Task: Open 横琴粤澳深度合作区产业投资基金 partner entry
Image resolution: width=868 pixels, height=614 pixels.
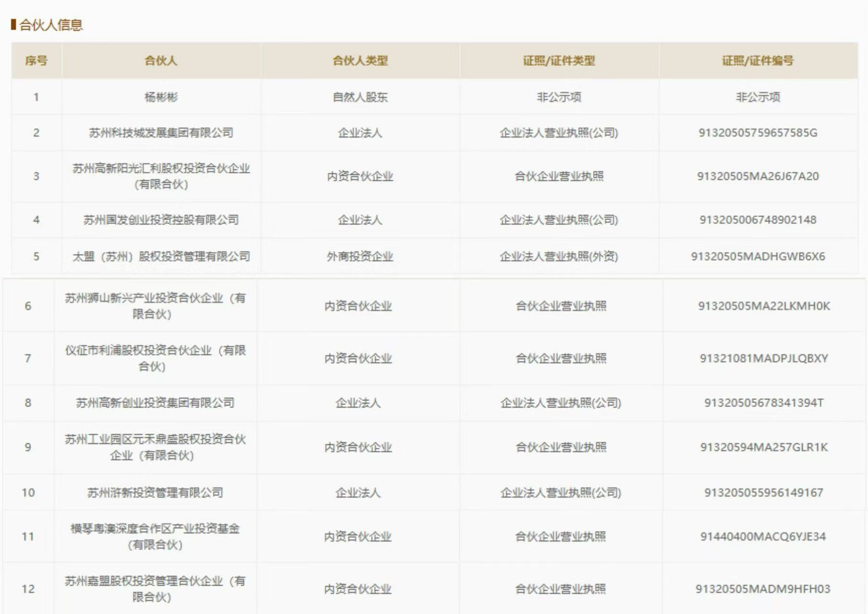Action: click(155, 536)
